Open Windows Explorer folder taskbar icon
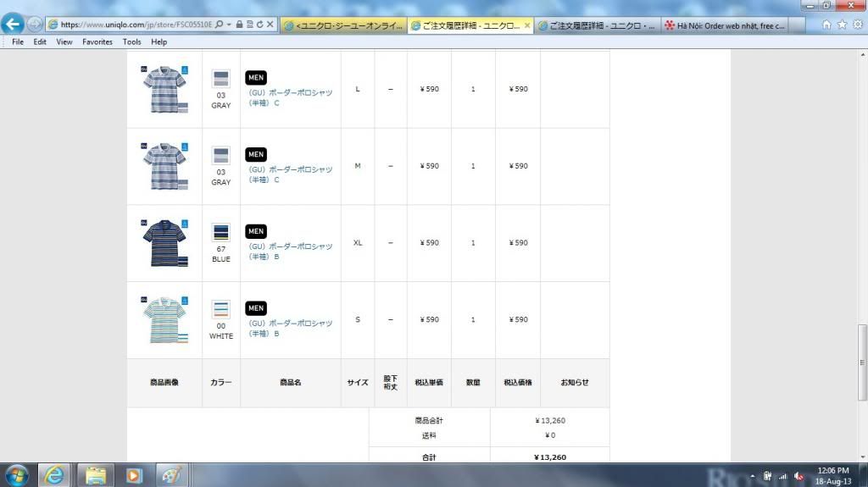Image resolution: width=868 pixels, height=487 pixels. (95, 475)
